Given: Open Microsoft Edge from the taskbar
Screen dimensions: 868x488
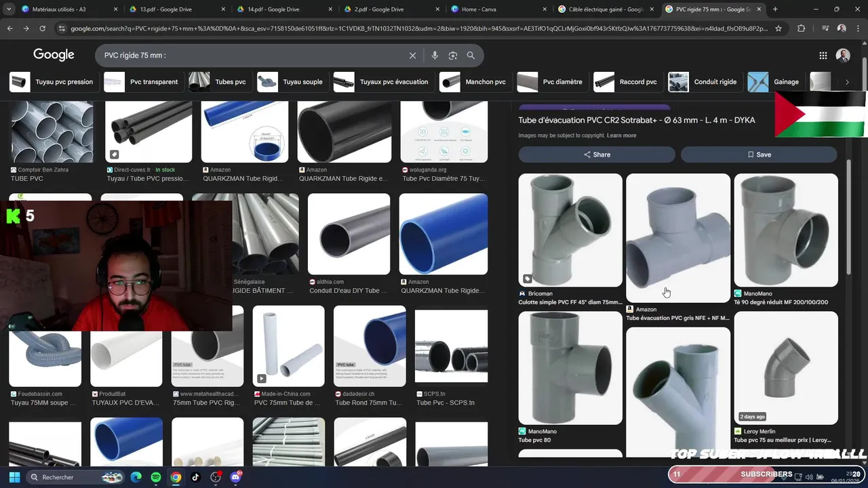Looking at the screenshot, I should [x=136, y=477].
